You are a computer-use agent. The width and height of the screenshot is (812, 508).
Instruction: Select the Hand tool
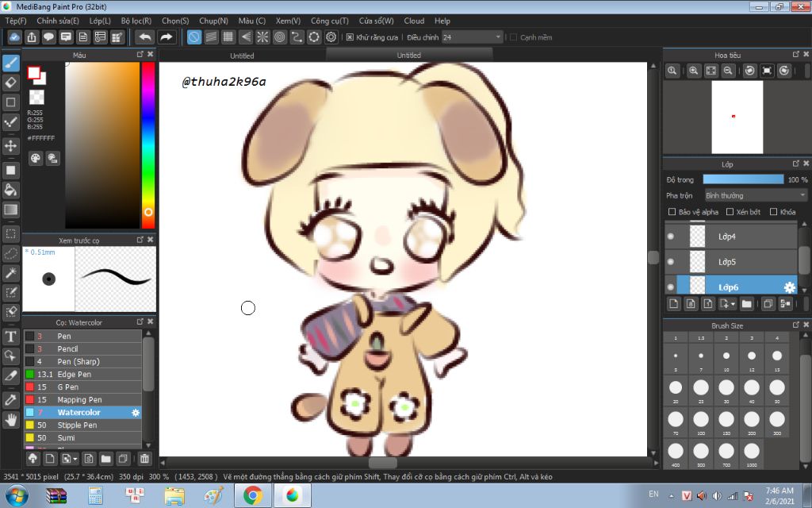pos(11,419)
